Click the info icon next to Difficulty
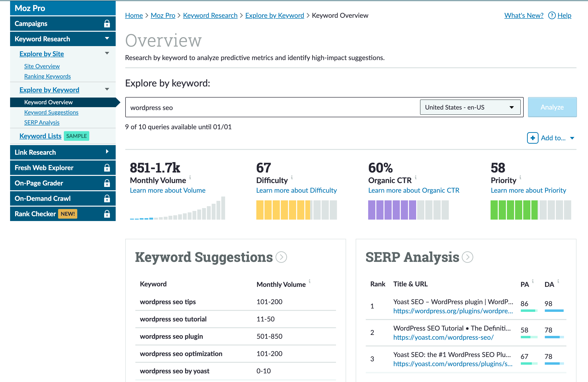588x382 pixels. pyautogui.click(x=292, y=177)
